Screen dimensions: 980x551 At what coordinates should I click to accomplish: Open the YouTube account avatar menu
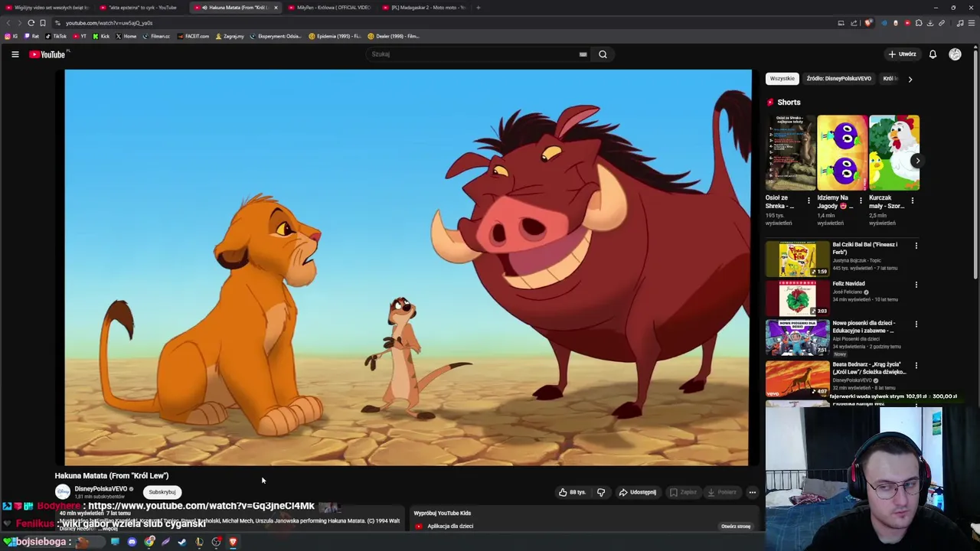tap(955, 54)
